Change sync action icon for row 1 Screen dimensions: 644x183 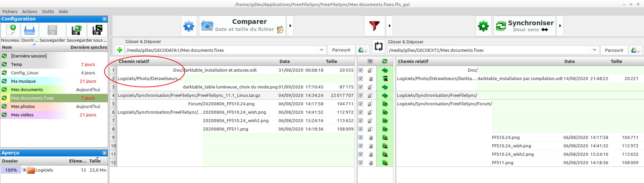(385, 70)
